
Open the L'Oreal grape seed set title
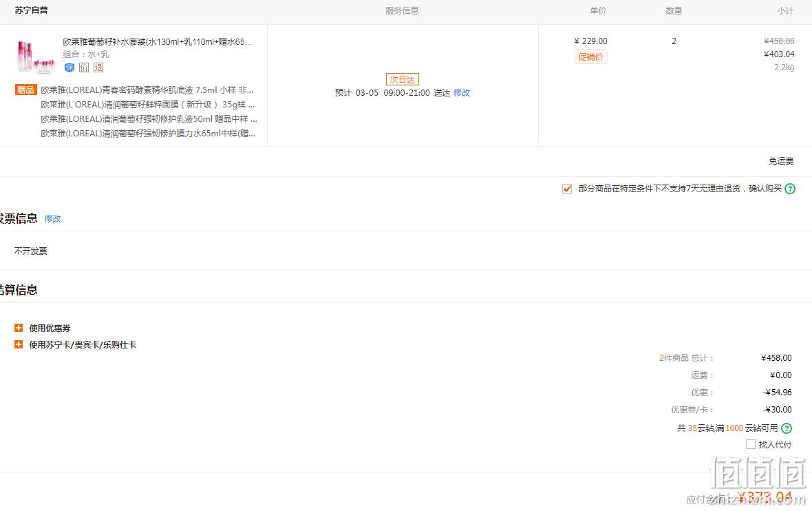[x=158, y=41]
